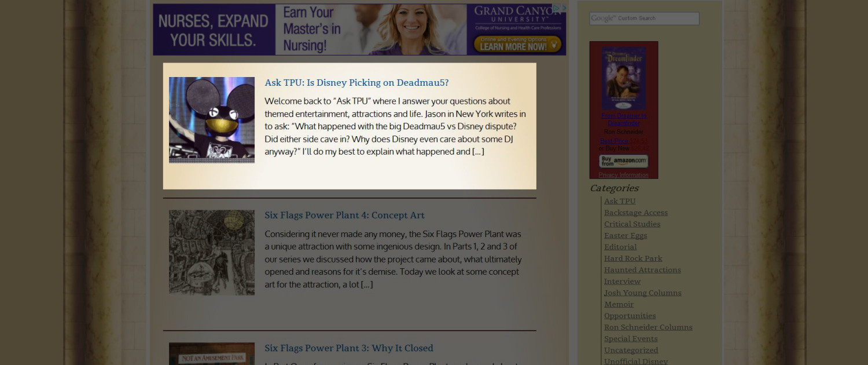Browse the 'Haunted Attractions' category
Image resolution: width=868 pixels, height=365 pixels.
tap(642, 270)
